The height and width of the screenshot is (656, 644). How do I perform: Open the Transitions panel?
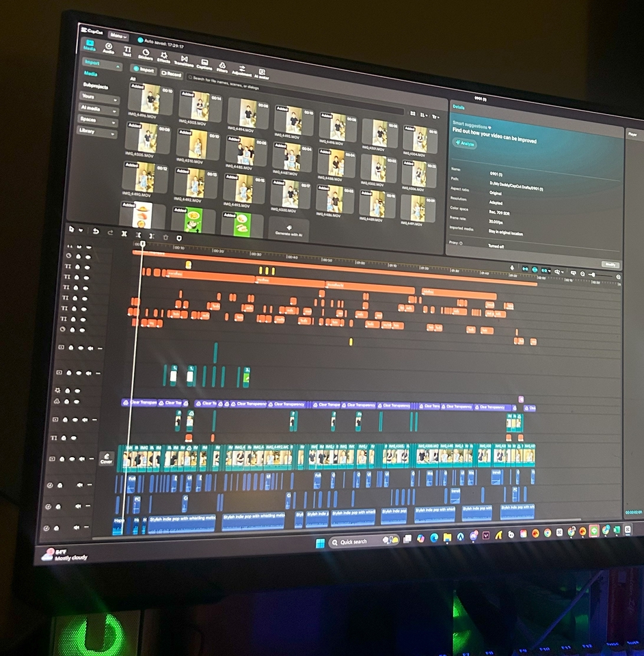tap(185, 61)
